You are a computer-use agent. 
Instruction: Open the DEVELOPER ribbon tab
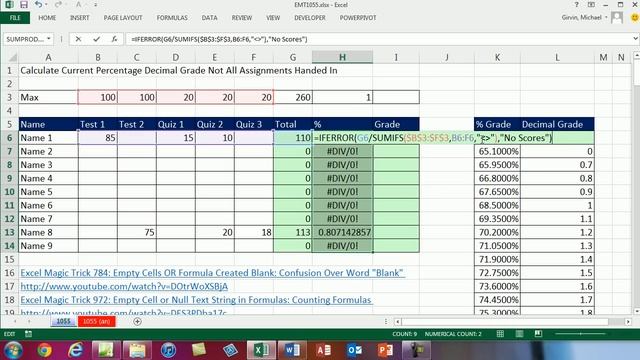pyautogui.click(x=310, y=18)
